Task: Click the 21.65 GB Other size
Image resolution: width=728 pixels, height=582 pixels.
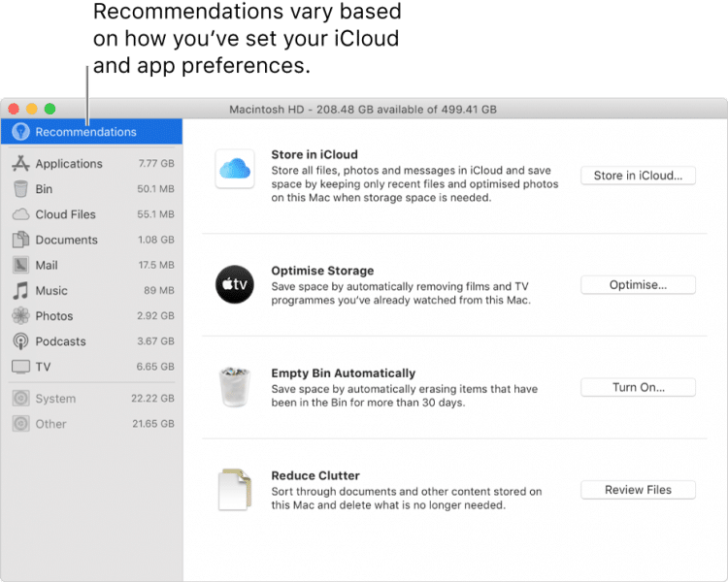Action: point(153,424)
